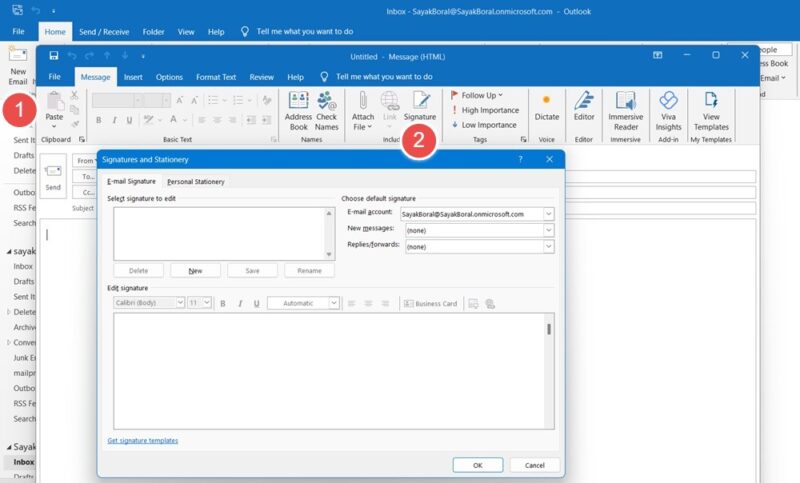Toggle Bold in the signature editor toolbar
Screen dimensions: 800x483
223,303
